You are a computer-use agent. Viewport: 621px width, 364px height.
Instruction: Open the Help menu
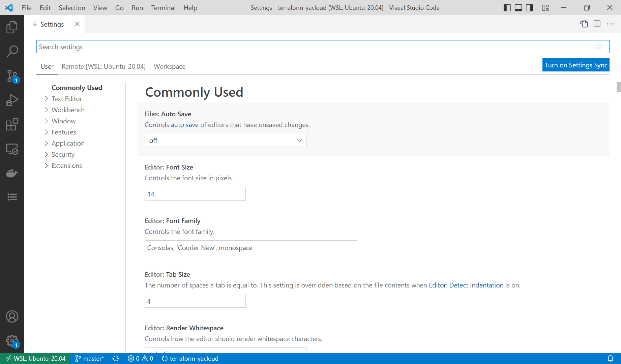click(x=190, y=8)
